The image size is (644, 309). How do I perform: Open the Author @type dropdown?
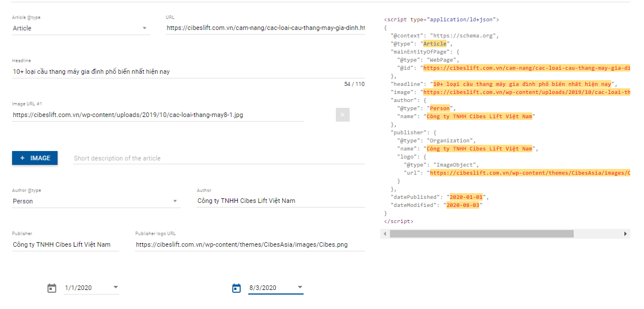pos(96,201)
